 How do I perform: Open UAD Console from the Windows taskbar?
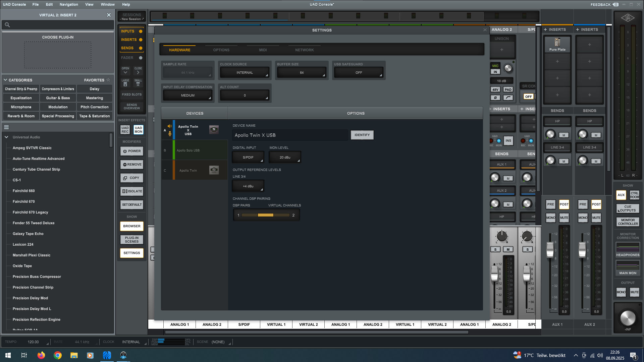[123, 355]
